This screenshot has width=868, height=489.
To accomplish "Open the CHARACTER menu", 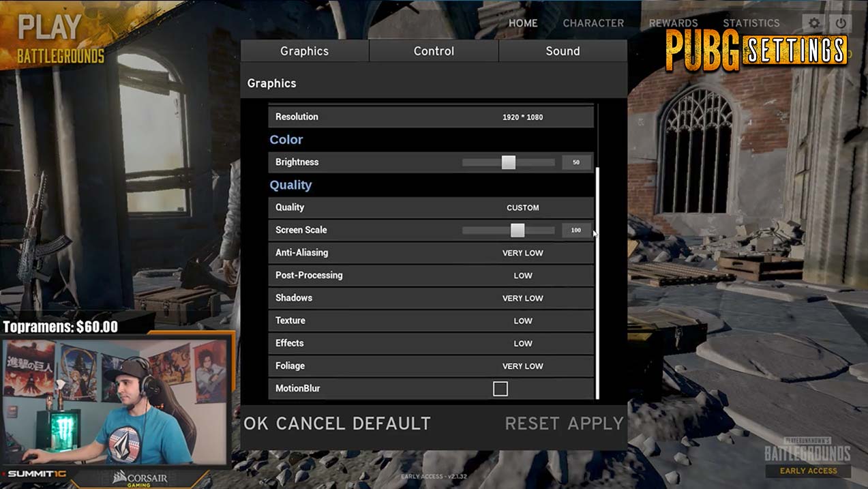I will click(593, 23).
